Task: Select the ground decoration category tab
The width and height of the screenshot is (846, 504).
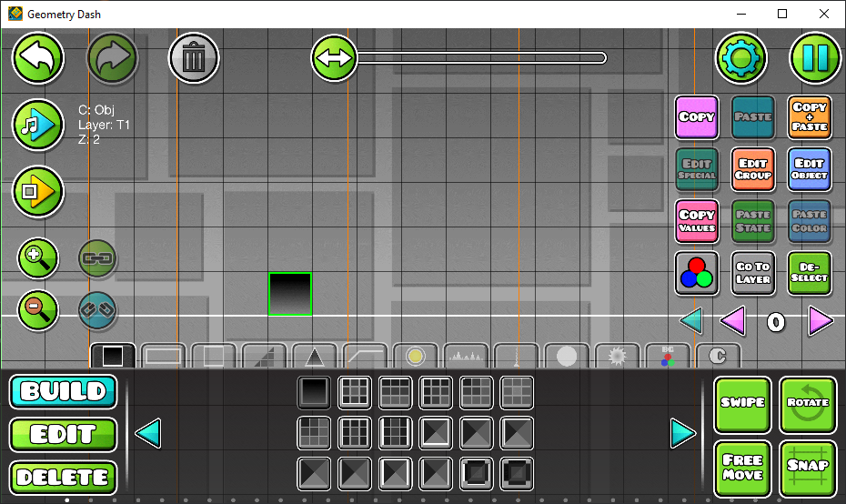Action: 466,356
